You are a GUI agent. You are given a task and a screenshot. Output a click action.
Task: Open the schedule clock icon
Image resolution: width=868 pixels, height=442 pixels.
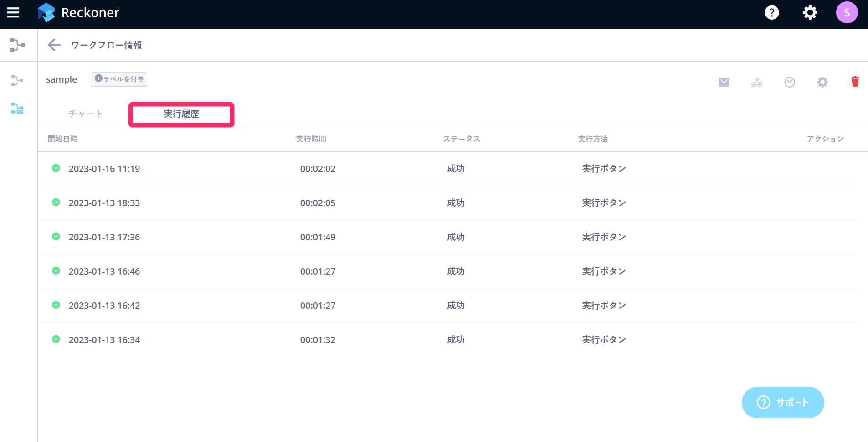point(789,82)
